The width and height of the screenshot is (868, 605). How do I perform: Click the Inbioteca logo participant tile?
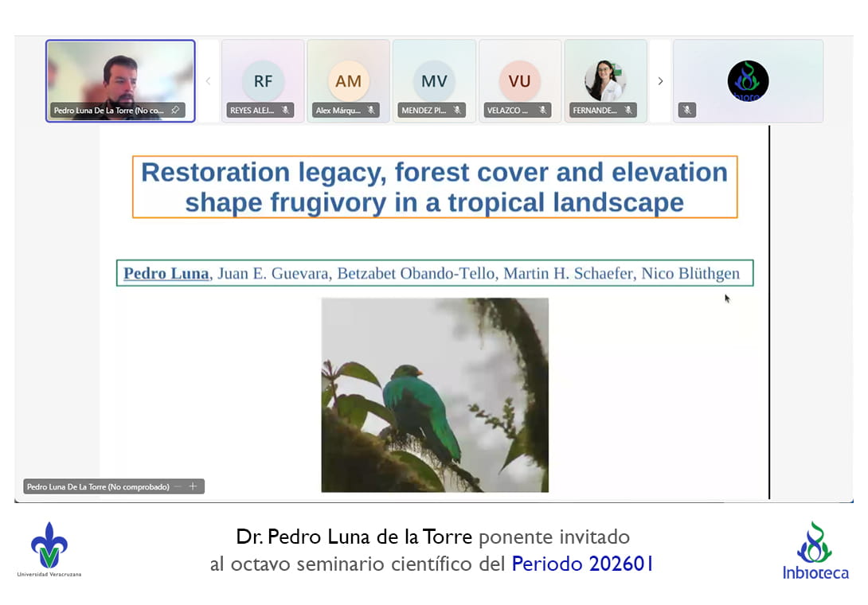[748, 80]
